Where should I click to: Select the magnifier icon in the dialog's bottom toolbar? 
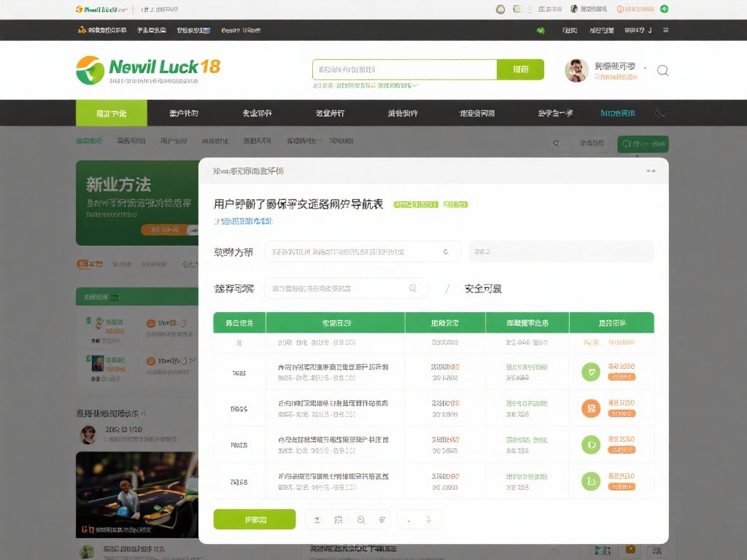(x=361, y=519)
